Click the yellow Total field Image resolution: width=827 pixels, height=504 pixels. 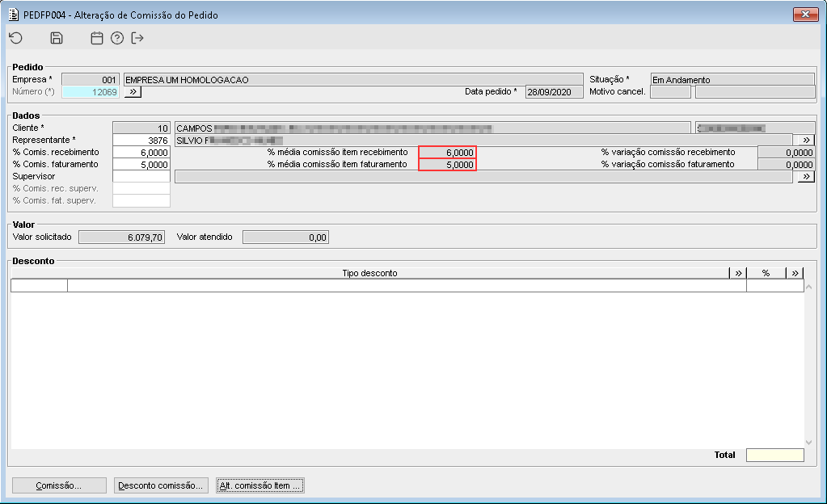tap(774, 455)
